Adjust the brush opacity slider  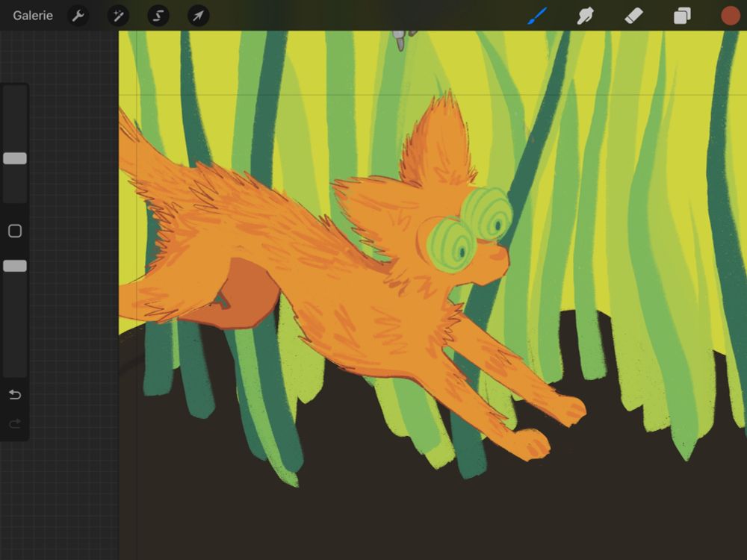[x=14, y=266]
